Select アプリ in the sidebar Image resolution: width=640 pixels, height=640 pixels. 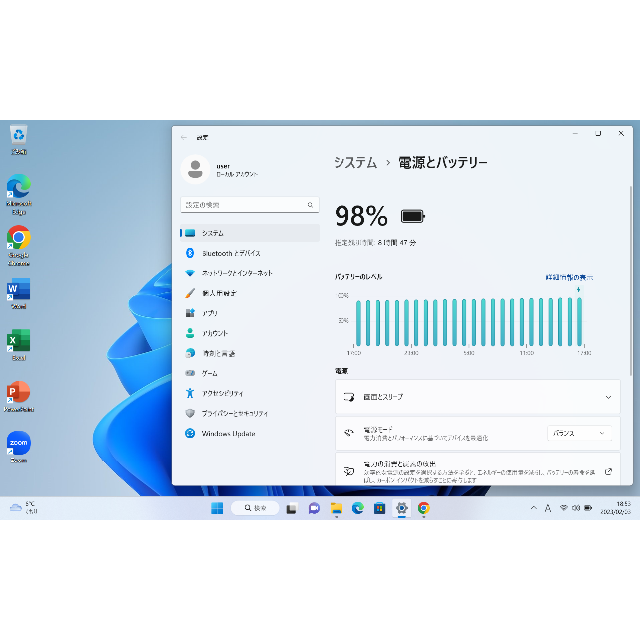[x=250, y=313]
